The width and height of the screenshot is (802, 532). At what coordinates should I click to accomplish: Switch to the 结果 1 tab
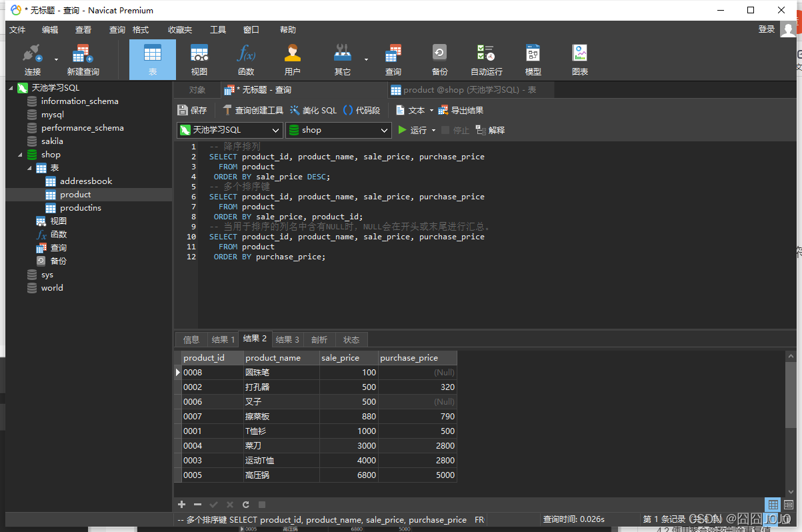click(223, 339)
